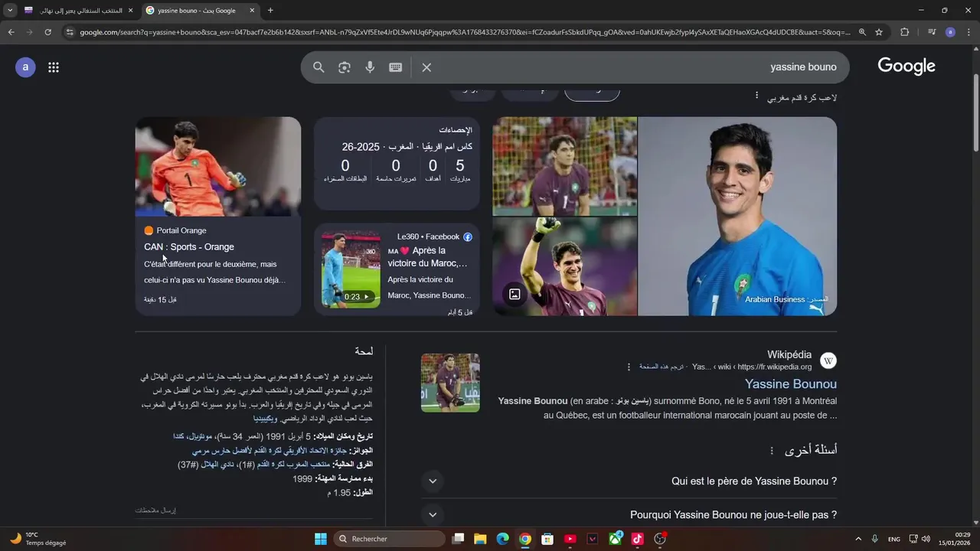The height and width of the screenshot is (551, 980).
Task: Open the Google apps grid icon
Action: pos(54,67)
